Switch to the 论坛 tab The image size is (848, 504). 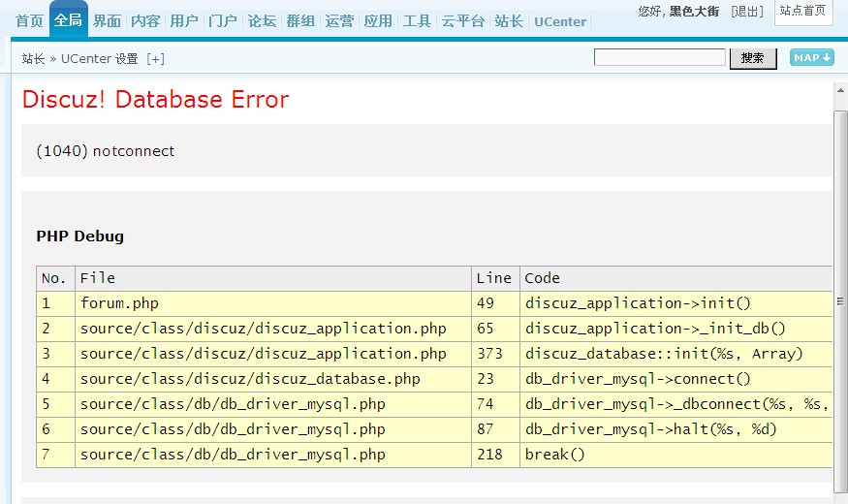point(262,21)
